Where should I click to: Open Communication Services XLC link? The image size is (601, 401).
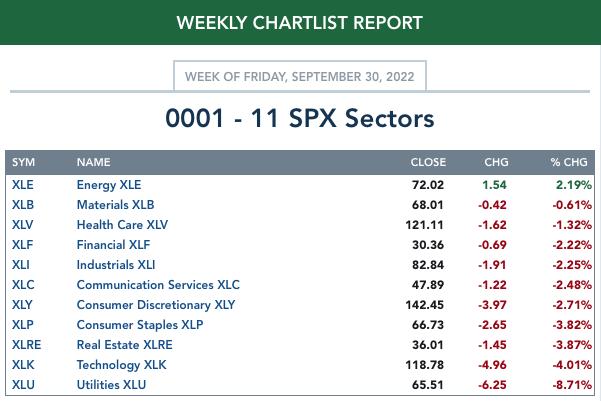[x=158, y=284]
